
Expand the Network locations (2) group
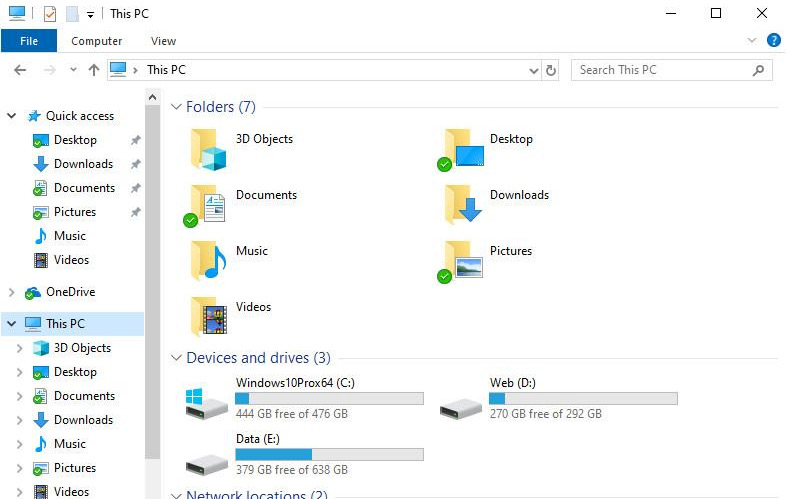pos(176,495)
